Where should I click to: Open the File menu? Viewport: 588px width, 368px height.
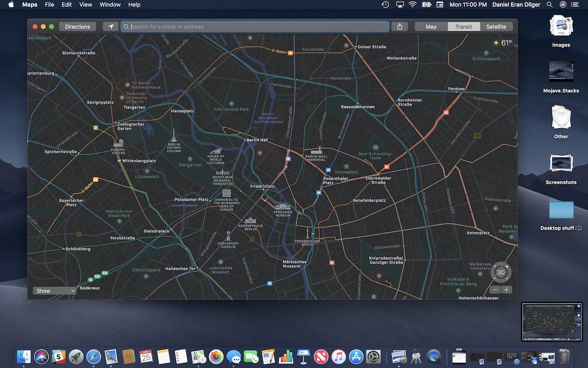[50, 5]
